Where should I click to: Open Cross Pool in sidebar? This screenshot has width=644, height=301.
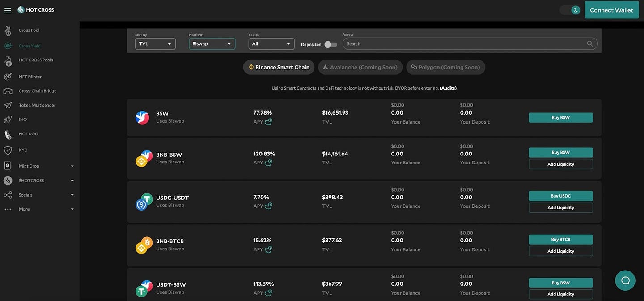click(29, 30)
